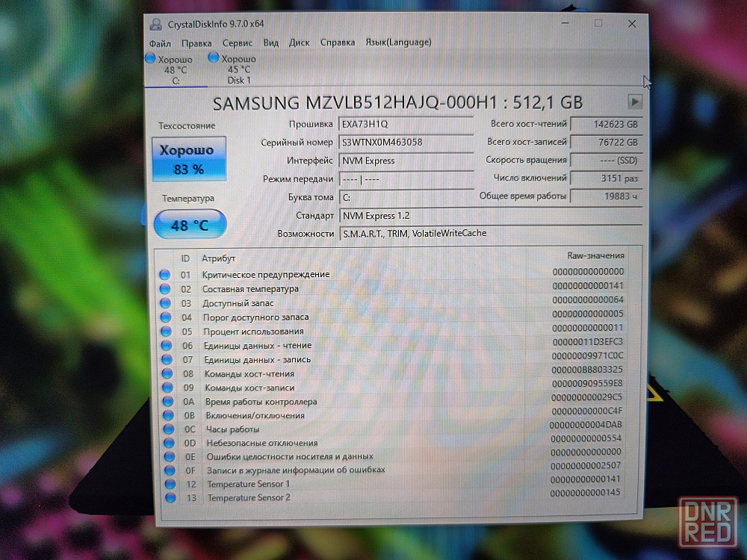Click the power-on hours value 19883 ч

pyautogui.click(x=606, y=196)
